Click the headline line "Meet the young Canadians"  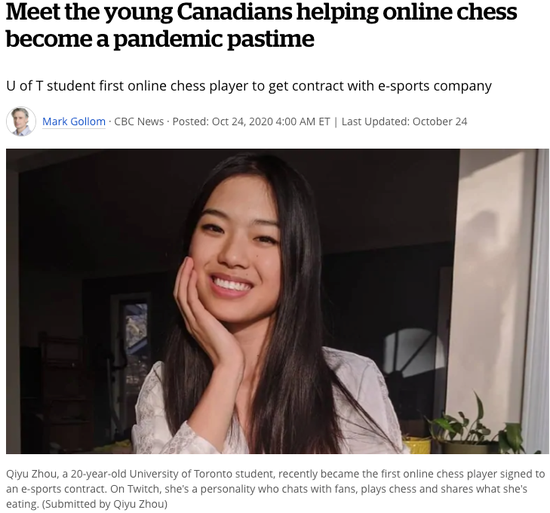coord(150,11)
